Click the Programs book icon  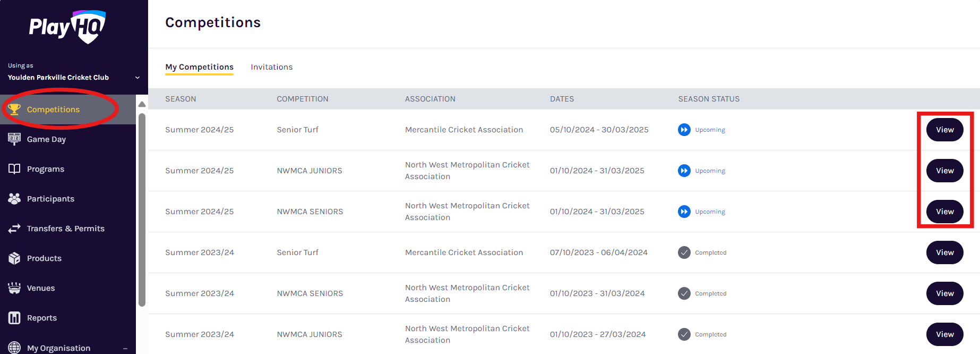tap(14, 169)
